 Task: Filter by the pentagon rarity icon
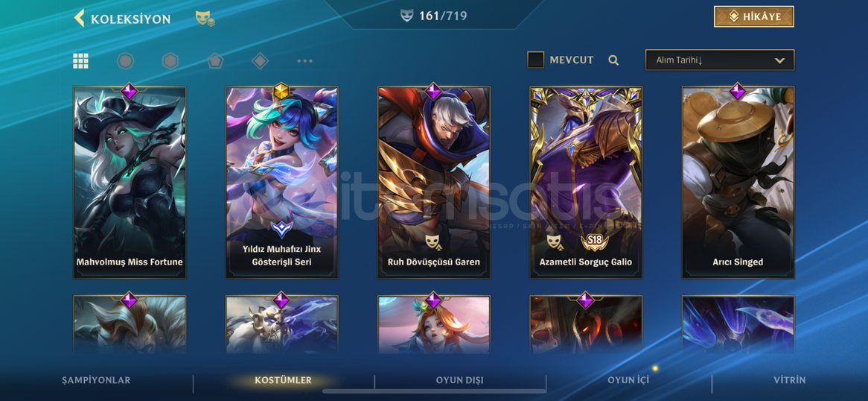pyautogui.click(x=215, y=61)
